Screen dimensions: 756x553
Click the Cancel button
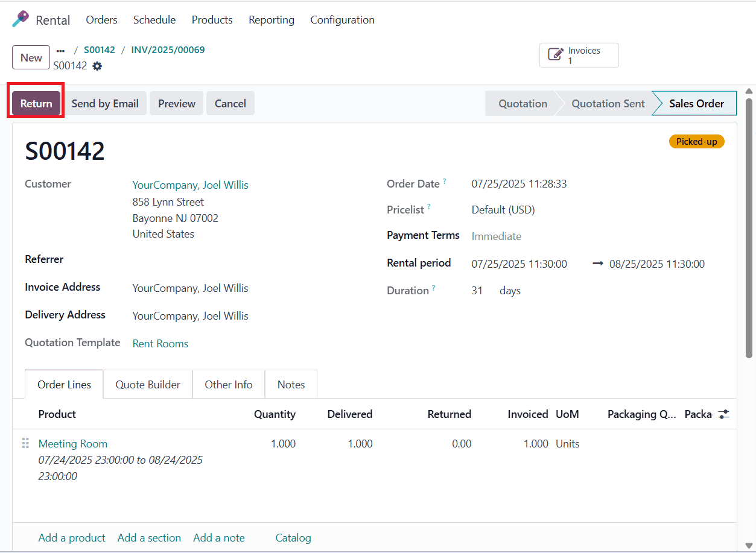click(230, 103)
